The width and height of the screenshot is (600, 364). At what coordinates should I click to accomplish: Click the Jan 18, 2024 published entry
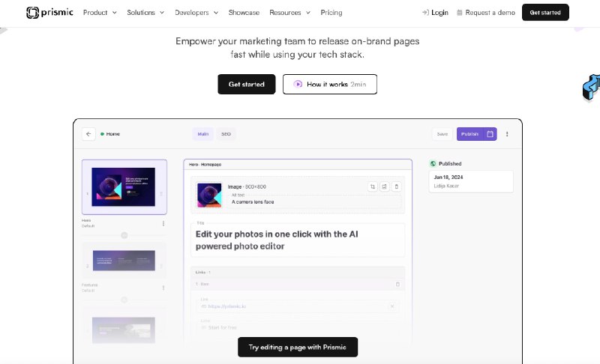[x=471, y=181]
